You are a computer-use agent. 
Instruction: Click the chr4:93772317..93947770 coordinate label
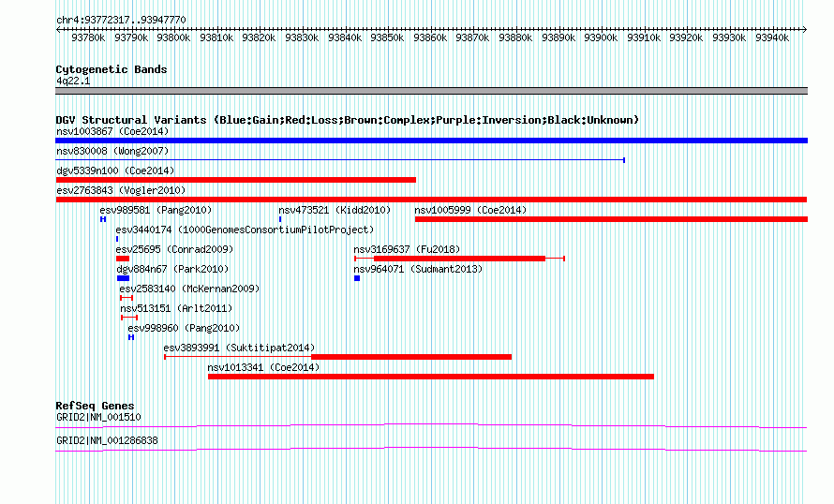(x=121, y=21)
